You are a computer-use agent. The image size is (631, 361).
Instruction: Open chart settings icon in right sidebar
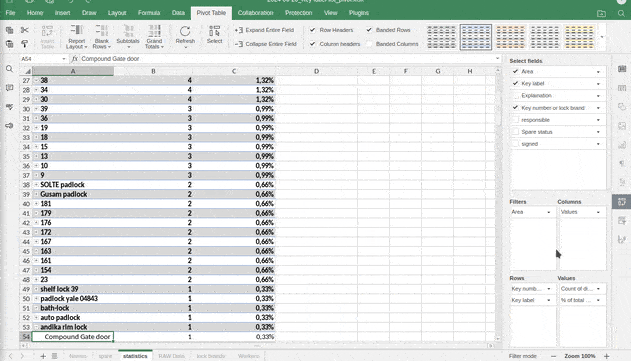point(622,144)
